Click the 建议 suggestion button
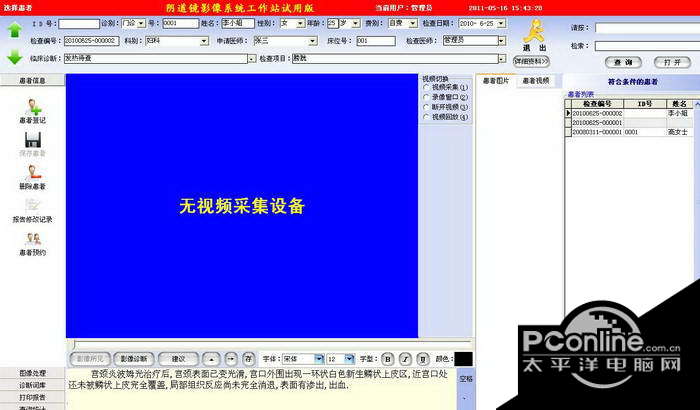This screenshot has height=410, width=700. [x=178, y=359]
